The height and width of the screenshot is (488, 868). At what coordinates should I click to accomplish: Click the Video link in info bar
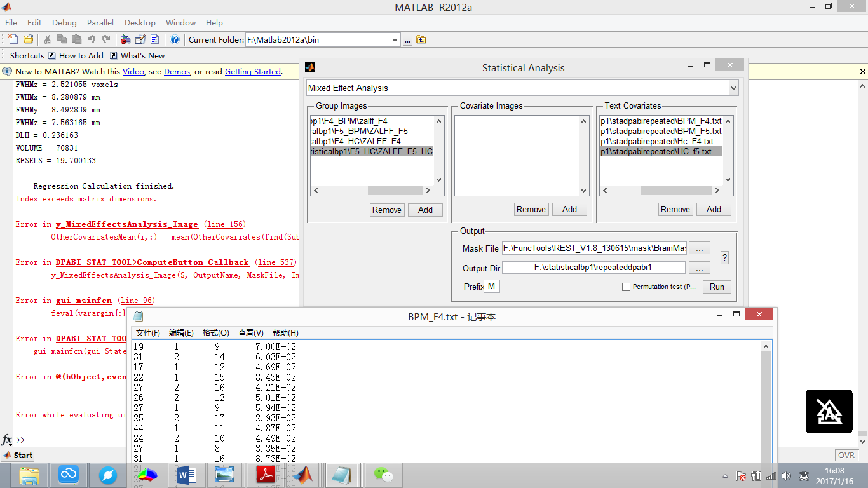[x=133, y=72]
